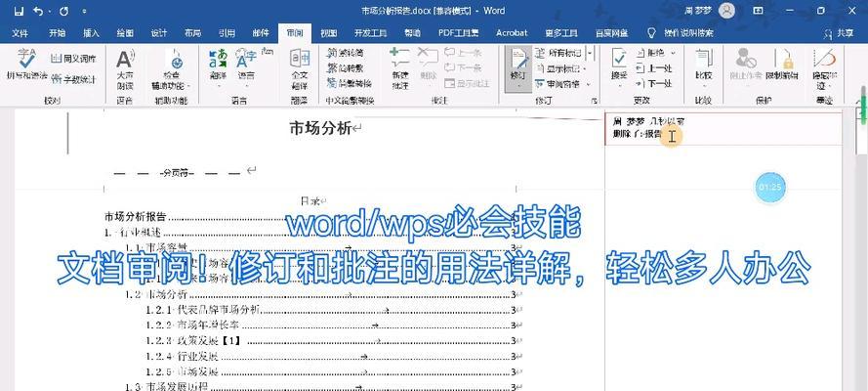Click the TOC entry 1.2 市场分析
This screenshot has width=868, height=391.
[156, 294]
